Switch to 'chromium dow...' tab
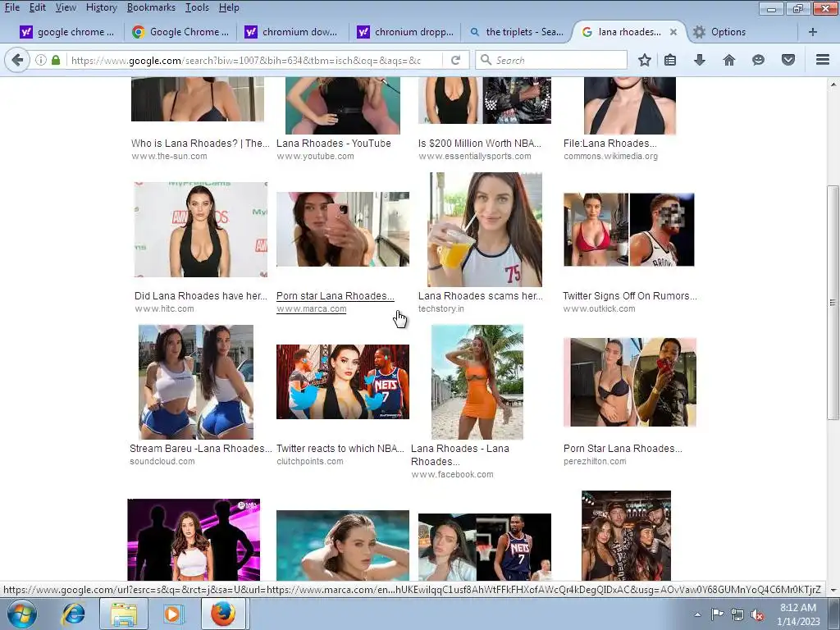The image size is (840, 630). tap(292, 32)
